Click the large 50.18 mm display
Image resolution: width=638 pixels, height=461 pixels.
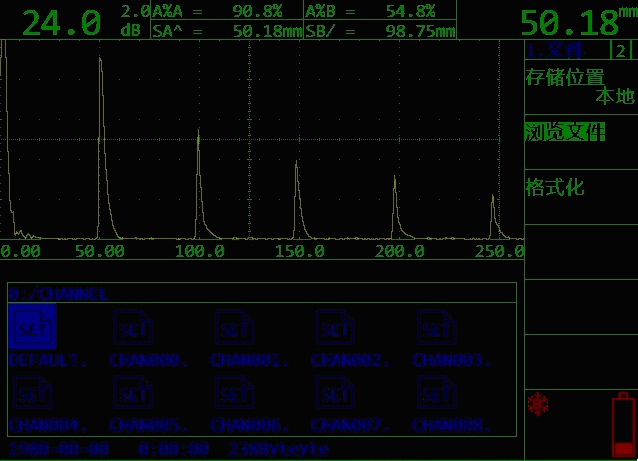578,22
